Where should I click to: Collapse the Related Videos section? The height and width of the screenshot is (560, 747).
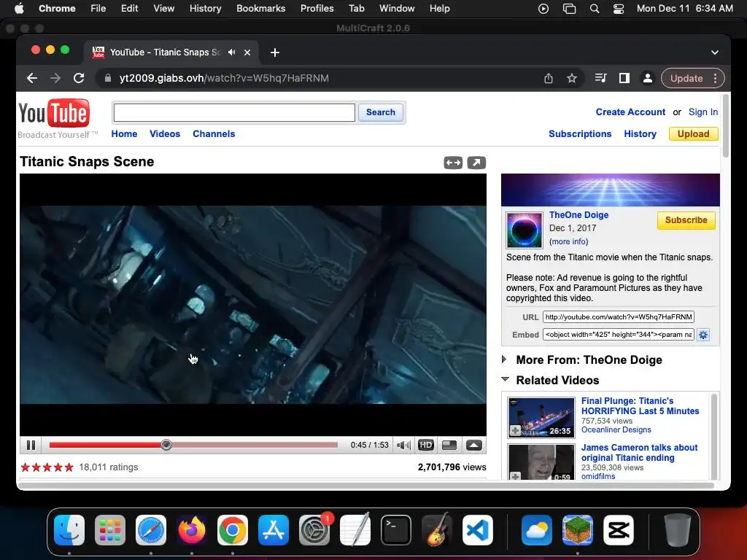(505, 379)
